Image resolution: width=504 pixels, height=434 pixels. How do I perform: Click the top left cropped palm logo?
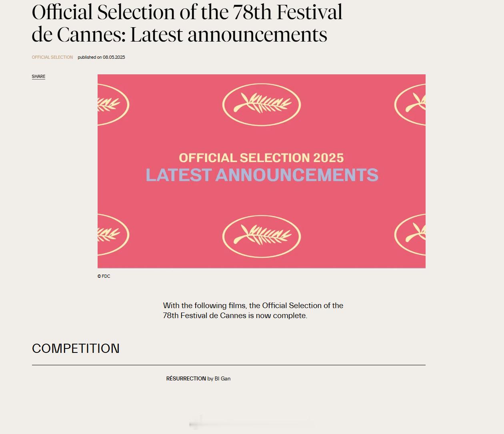[x=113, y=105]
